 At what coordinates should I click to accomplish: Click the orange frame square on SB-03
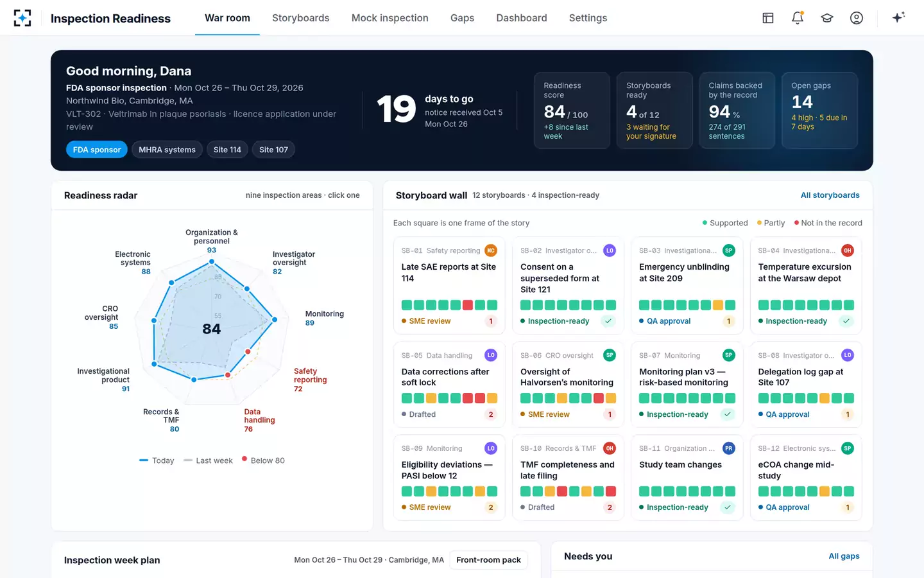(x=718, y=305)
